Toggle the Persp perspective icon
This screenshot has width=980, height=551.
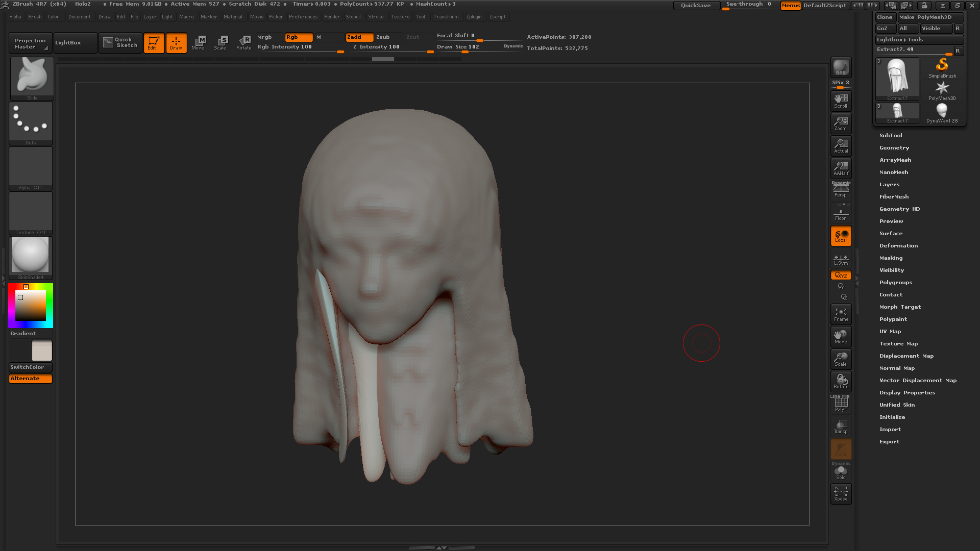coord(841,190)
